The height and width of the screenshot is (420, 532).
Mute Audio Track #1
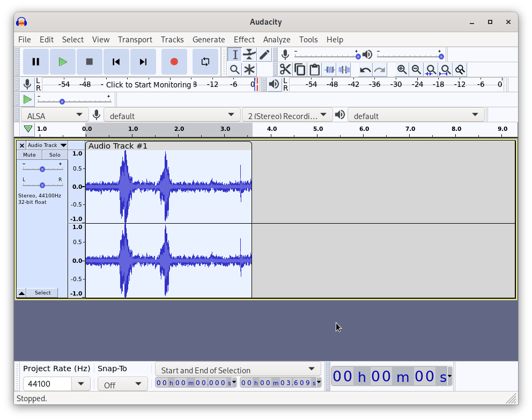point(29,155)
